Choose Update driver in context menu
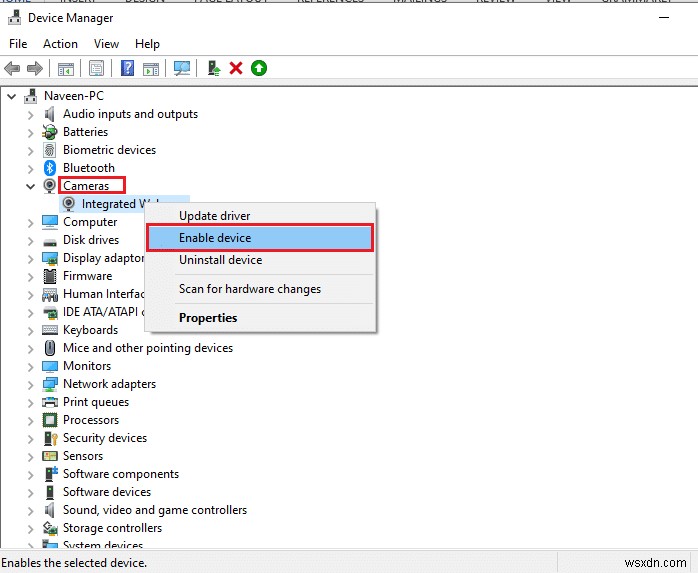The height and width of the screenshot is (573, 698). [x=261, y=215]
